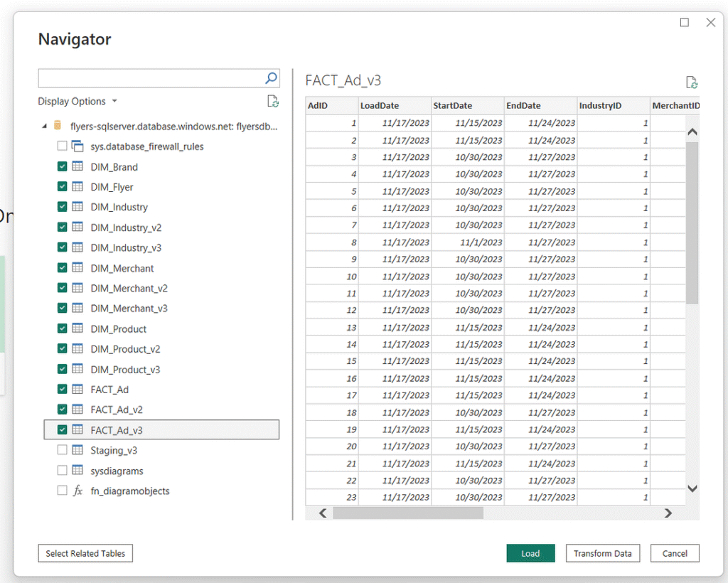Click the table icon next to DIM_Product_v2
The image size is (728, 583).
point(77,348)
